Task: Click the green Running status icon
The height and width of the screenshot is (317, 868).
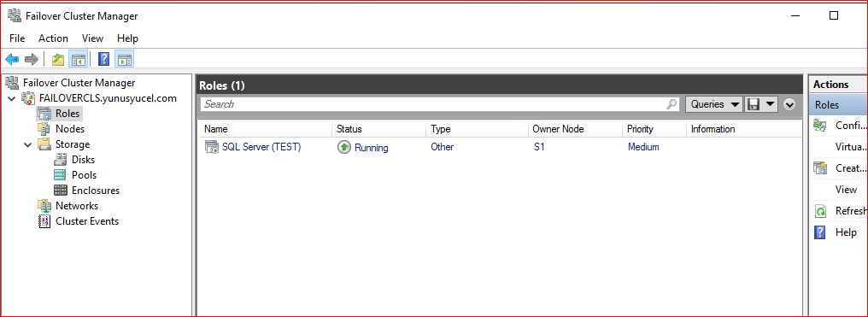Action: click(343, 148)
